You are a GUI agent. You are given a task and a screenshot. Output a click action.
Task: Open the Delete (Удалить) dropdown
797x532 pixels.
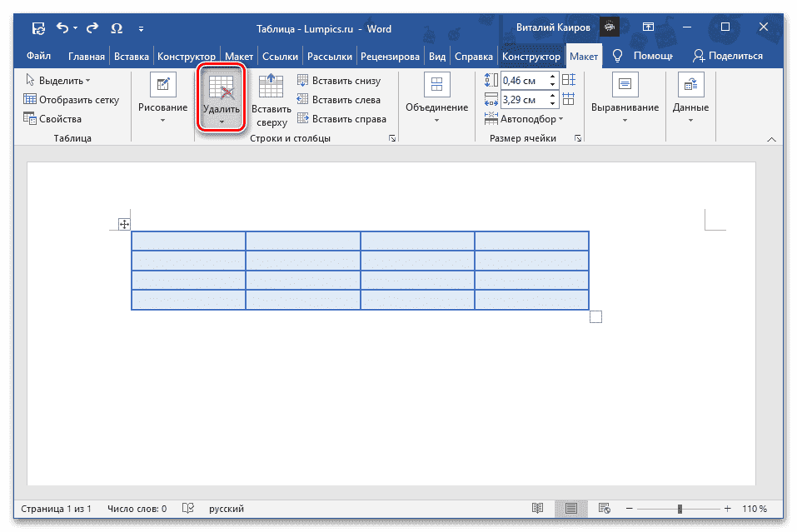click(221, 100)
